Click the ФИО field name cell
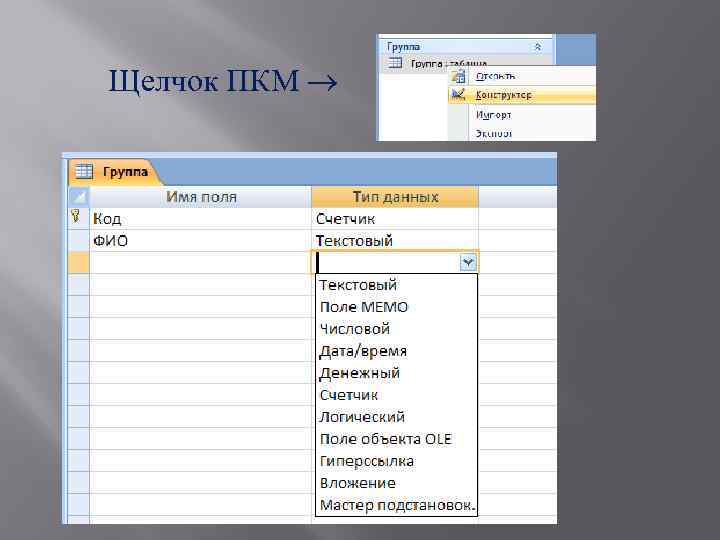The height and width of the screenshot is (540, 720). [200, 241]
